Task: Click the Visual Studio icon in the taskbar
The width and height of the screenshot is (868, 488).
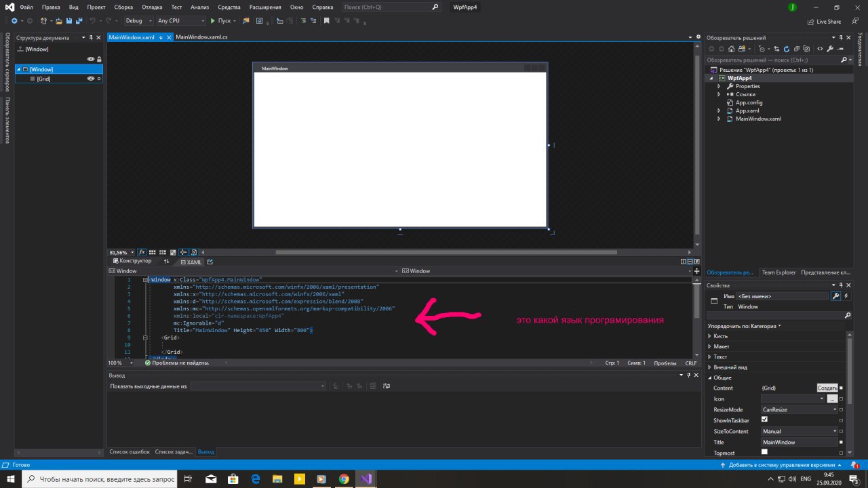Action: click(366, 479)
